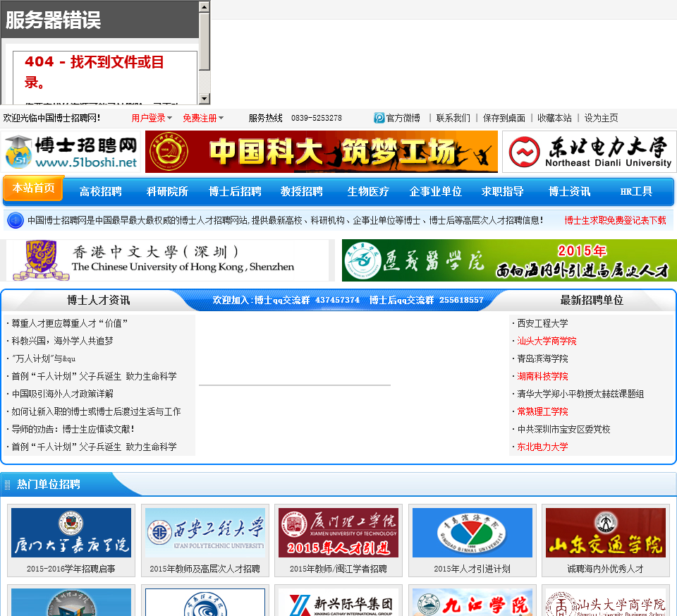Open 九江学院 card
This screenshot has height=616, width=677.
[x=472, y=602]
